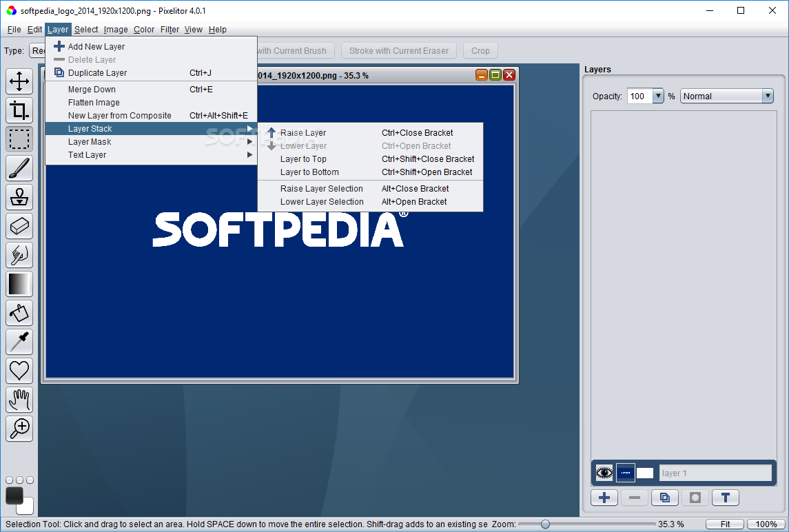This screenshot has width=789, height=532.
Task: Click add text layer T button
Action: pos(726,498)
